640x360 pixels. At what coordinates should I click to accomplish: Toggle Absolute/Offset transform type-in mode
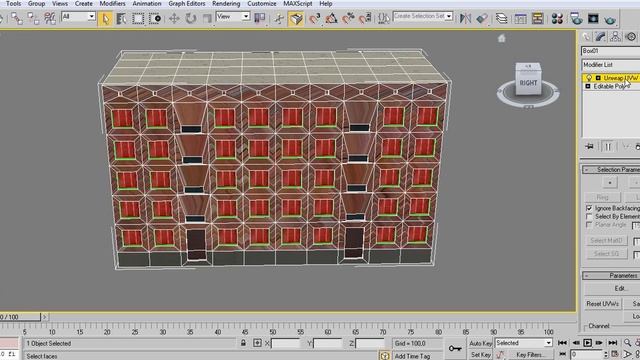point(258,343)
